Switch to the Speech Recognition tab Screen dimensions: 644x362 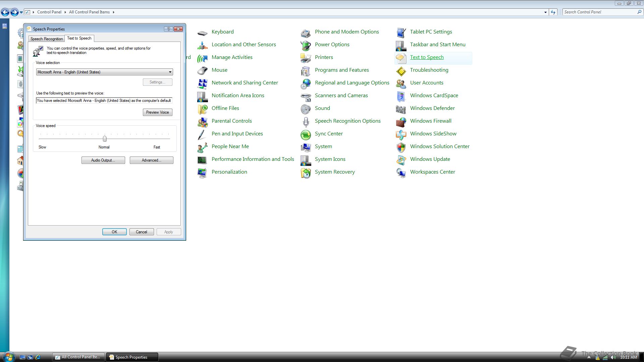[47, 39]
